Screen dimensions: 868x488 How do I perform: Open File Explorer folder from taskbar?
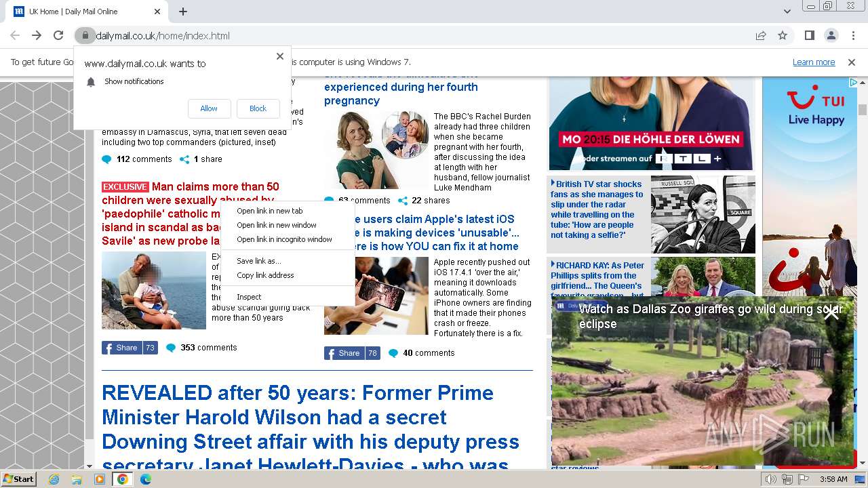[x=77, y=479]
